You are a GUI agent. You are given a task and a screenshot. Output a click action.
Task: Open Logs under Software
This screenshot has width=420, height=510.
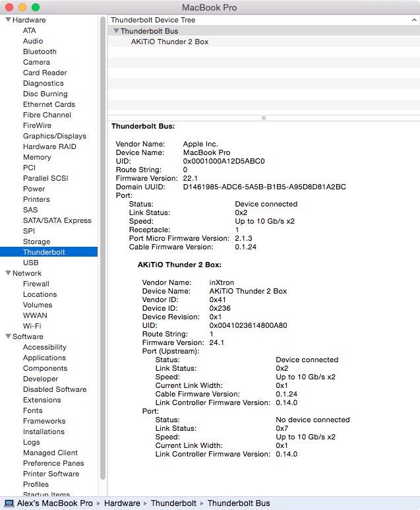point(32,442)
